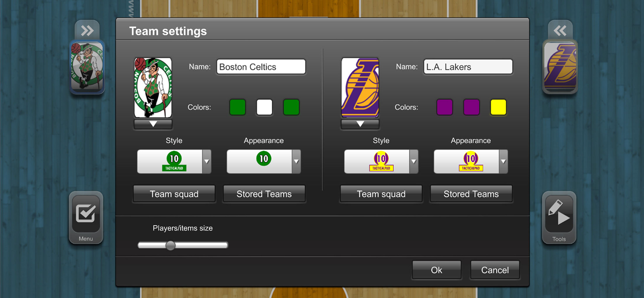The width and height of the screenshot is (644, 298).
Task: Open logo dropdown below Celtics logo
Action: pyautogui.click(x=153, y=124)
